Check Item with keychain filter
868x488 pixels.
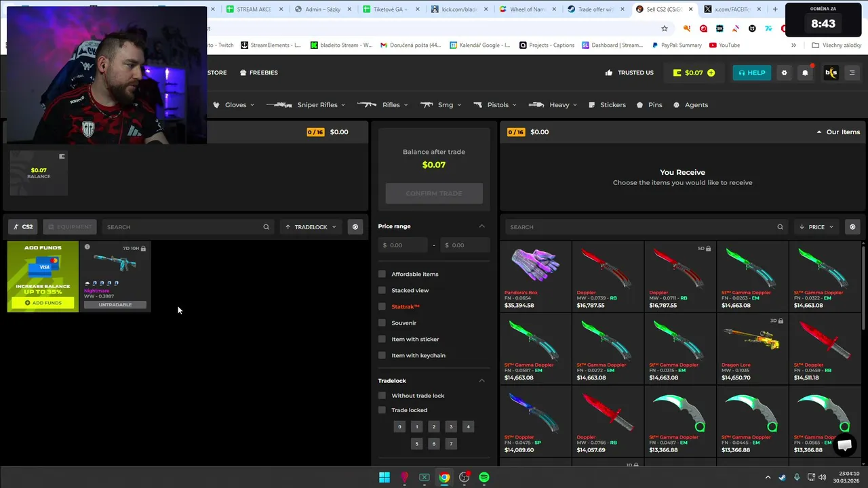coord(382,355)
